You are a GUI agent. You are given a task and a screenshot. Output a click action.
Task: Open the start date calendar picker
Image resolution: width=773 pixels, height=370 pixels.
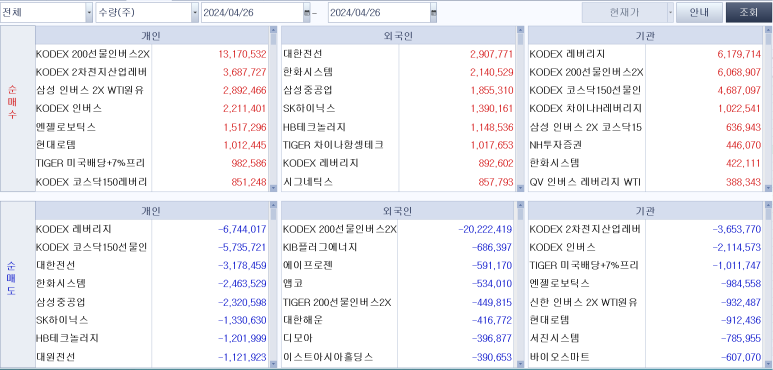[x=307, y=13]
